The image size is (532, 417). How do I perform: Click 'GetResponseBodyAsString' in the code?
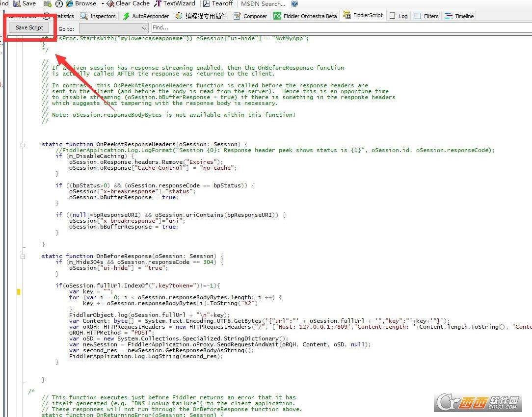tap(205, 350)
